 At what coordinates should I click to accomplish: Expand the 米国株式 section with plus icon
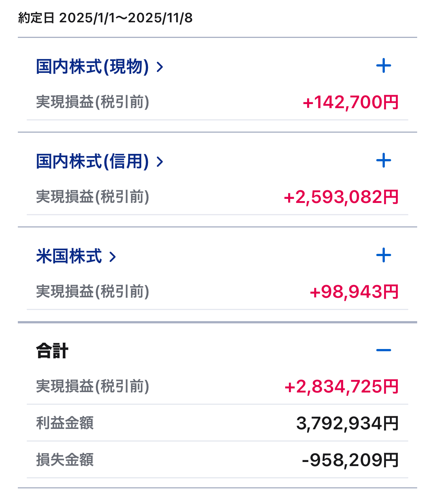(x=383, y=256)
